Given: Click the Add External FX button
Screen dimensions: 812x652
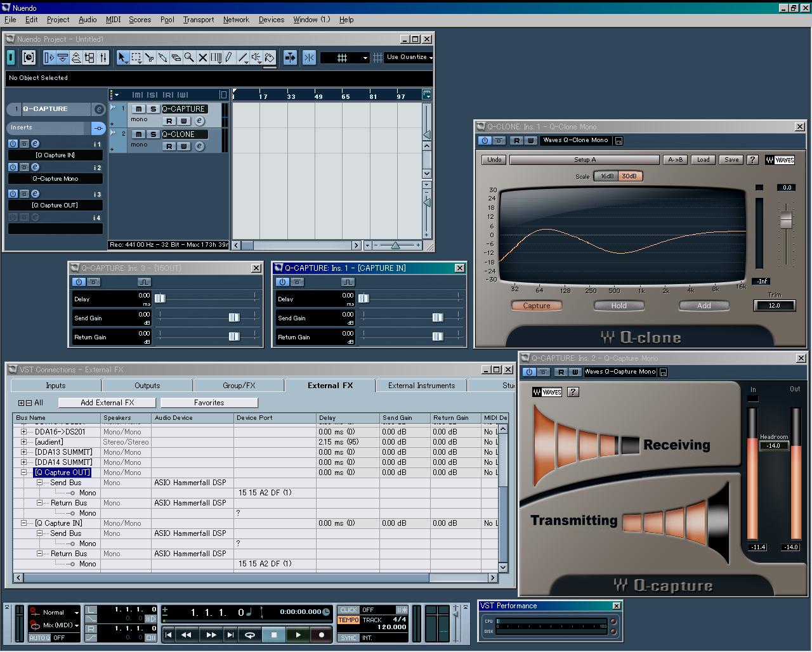Looking at the screenshot, I should pyautogui.click(x=107, y=403).
